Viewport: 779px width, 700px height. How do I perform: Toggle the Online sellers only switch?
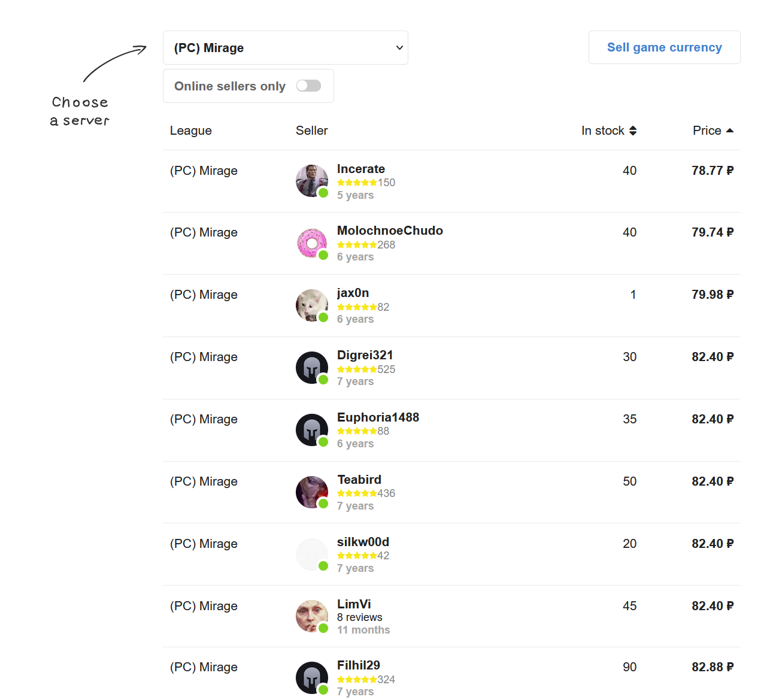(308, 86)
